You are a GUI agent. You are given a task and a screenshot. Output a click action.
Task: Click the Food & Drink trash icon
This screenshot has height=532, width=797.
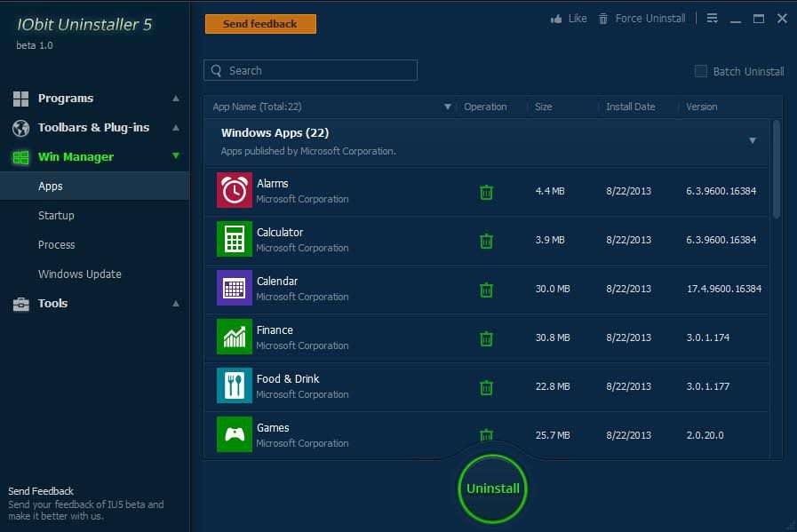tap(486, 387)
